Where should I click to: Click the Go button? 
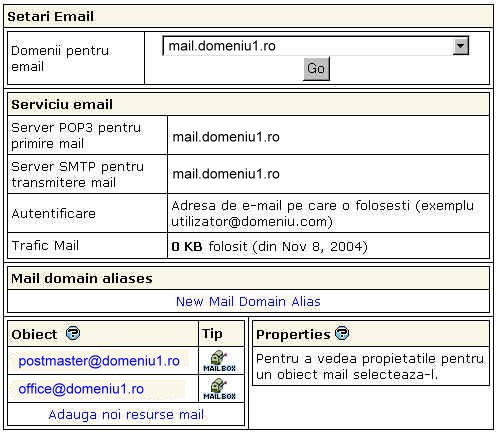pyautogui.click(x=316, y=69)
